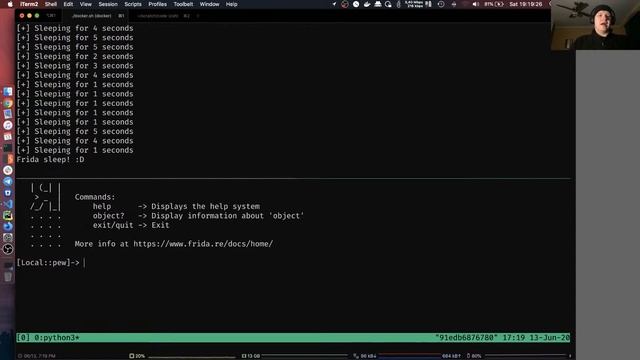The width and height of the screenshot is (640, 360).
Task: Click the battery status indicator
Action: 494,4
